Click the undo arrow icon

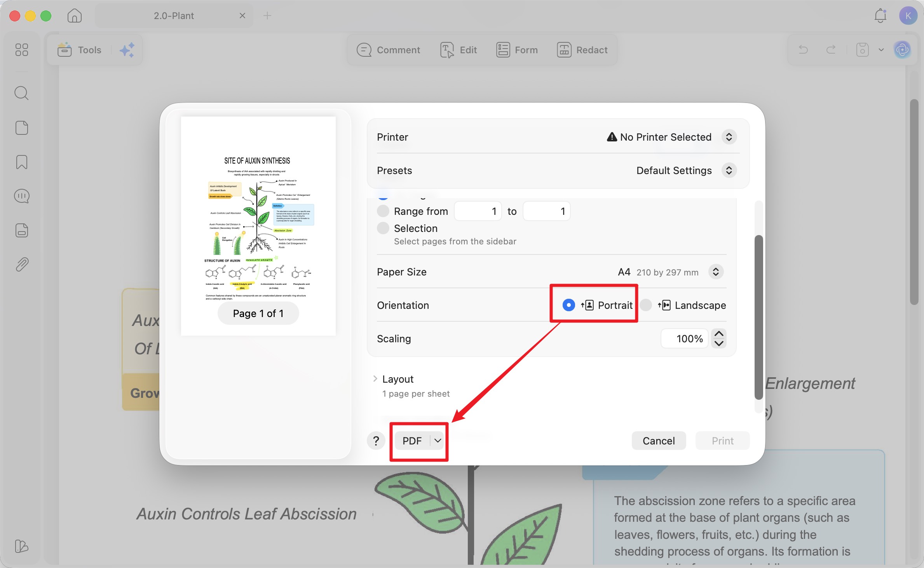[803, 50]
